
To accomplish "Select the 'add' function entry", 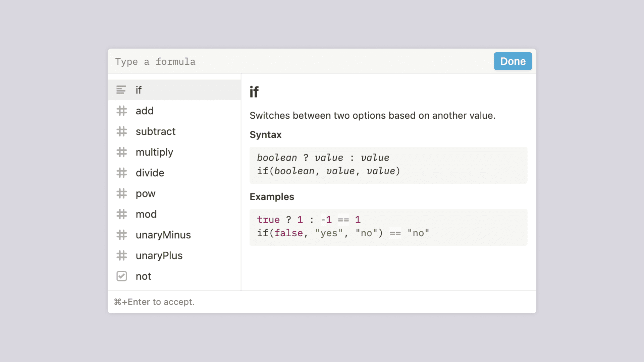I will (x=174, y=111).
